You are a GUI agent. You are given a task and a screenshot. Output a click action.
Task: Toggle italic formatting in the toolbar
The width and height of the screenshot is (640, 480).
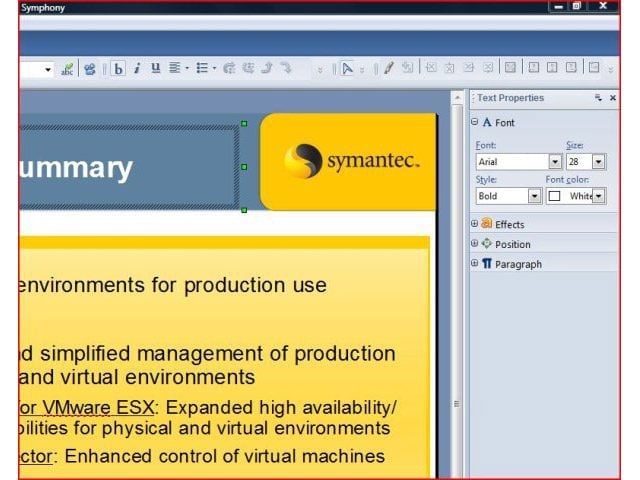coord(137,68)
